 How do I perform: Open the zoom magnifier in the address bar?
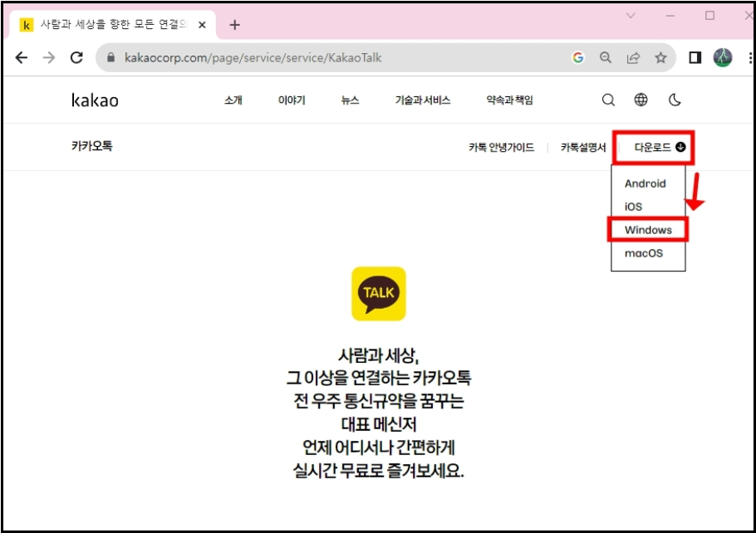[606, 58]
